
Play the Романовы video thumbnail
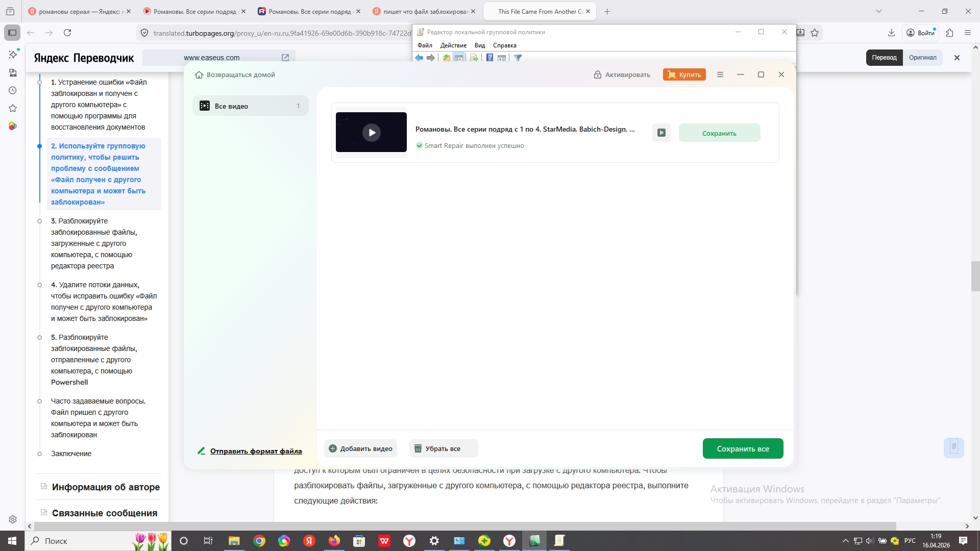pyautogui.click(x=371, y=133)
